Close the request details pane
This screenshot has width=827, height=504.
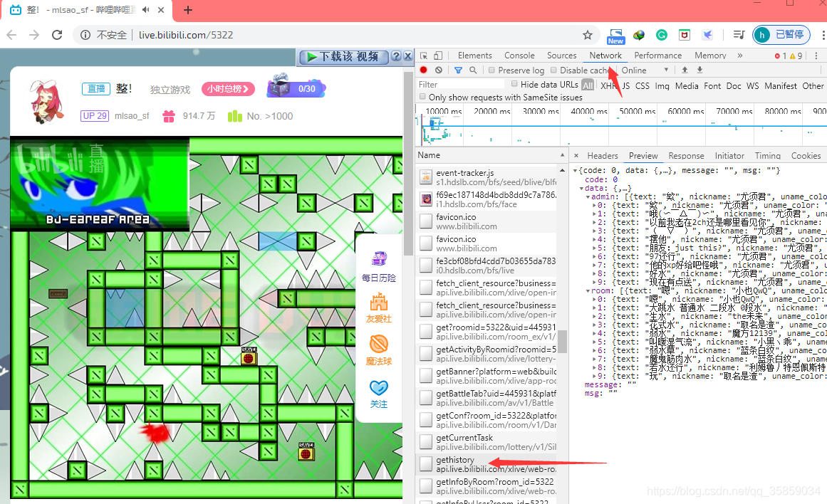click(x=576, y=155)
